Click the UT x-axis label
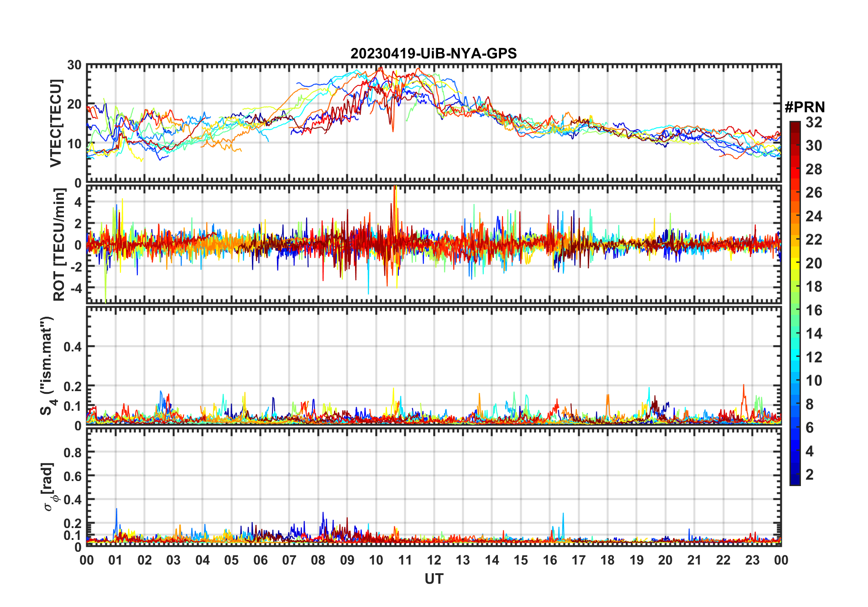868x607 pixels. [x=434, y=579]
